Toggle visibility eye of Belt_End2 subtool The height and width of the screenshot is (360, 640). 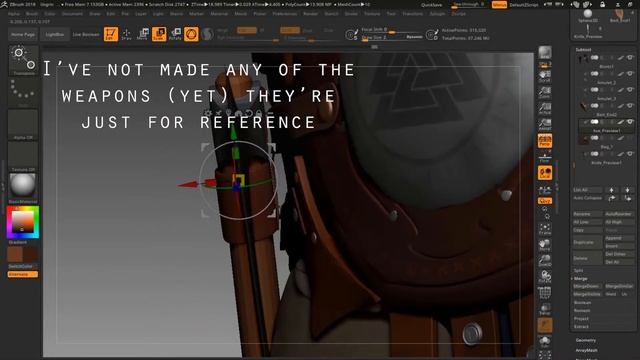(x=630, y=106)
